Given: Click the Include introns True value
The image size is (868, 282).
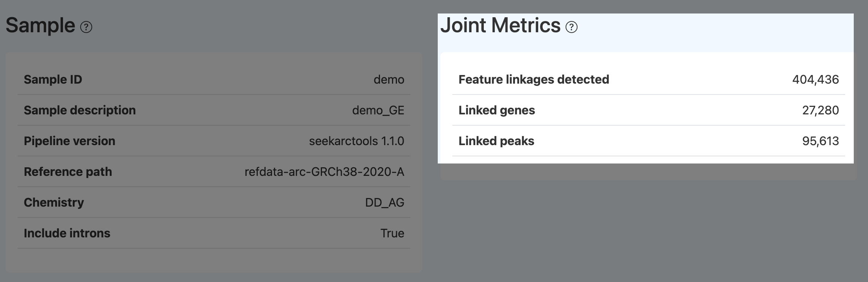Looking at the screenshot, I should tap(392, 233).
